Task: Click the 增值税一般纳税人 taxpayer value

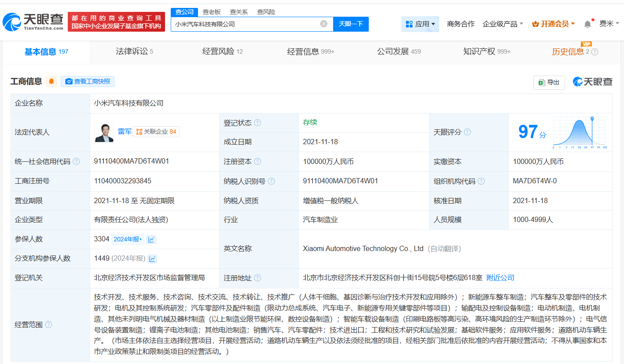Action: coord(331,201)
